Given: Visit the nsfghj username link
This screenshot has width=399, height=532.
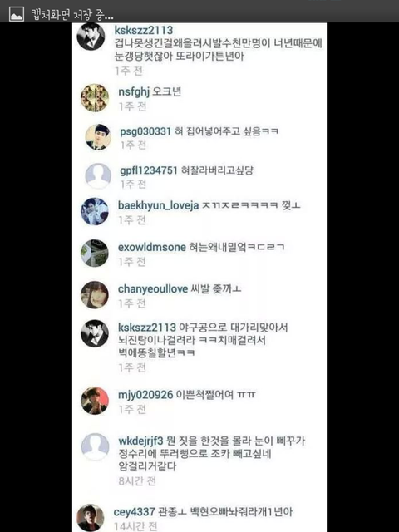Looking at the screenshot, I should [134, 92].
